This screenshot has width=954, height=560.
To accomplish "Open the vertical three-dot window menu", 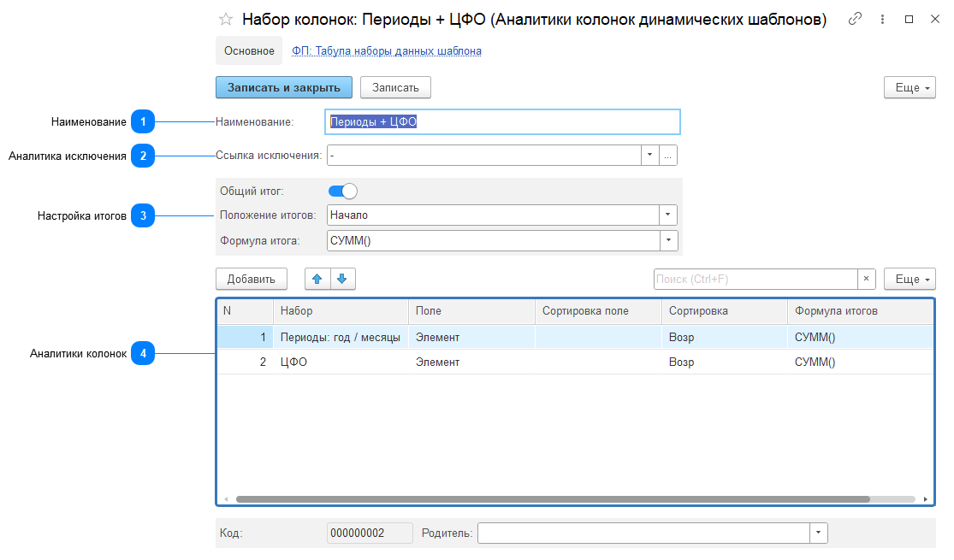I will tap(882, 20).
